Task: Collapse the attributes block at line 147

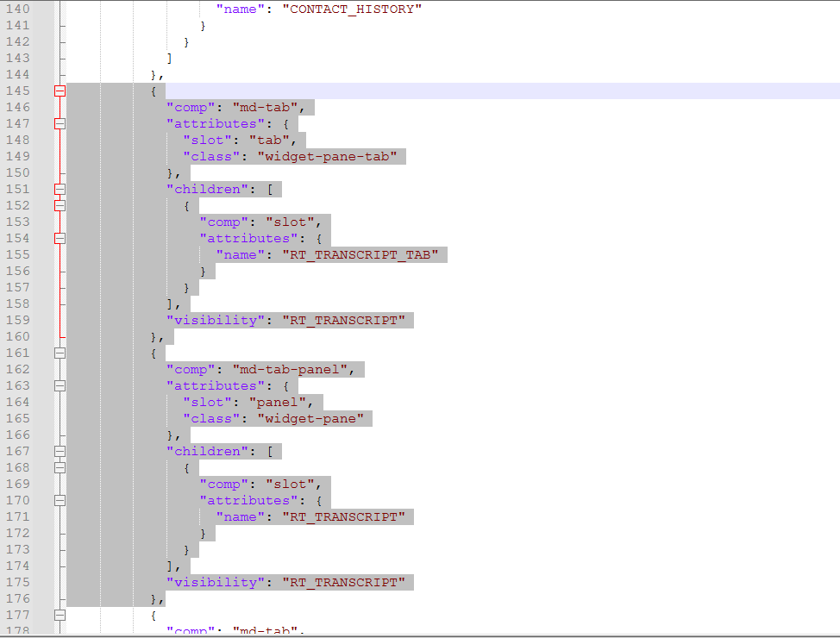Action: 60,123
